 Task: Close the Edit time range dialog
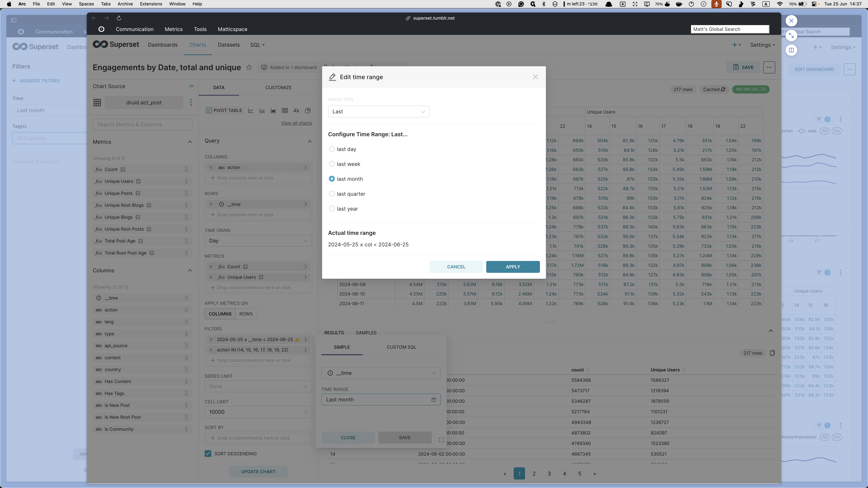coord(535,77)
